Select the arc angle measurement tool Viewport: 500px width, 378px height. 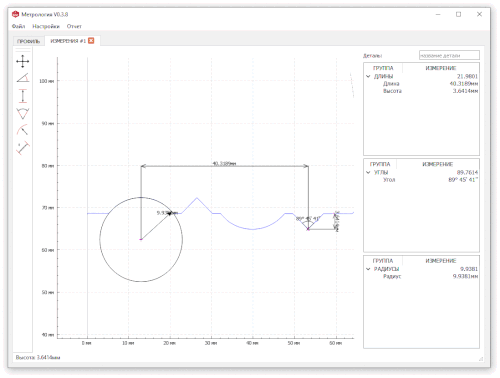(x=23, y=113)
